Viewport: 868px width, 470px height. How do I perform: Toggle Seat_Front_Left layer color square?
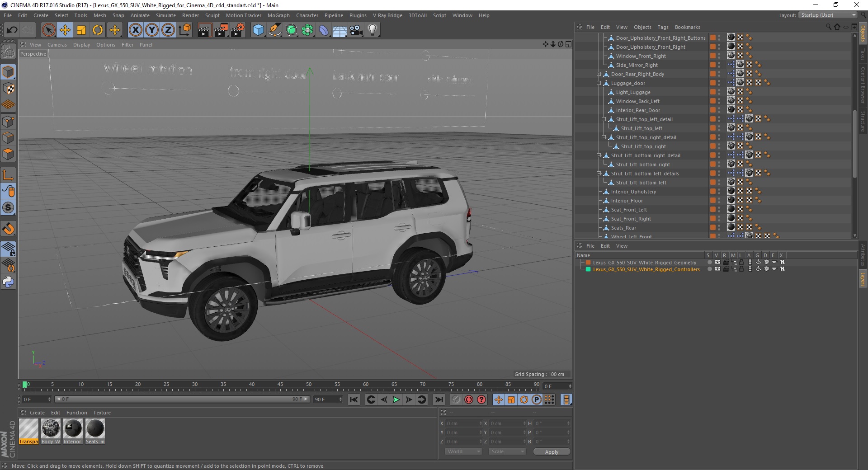[x=713, y=209]
